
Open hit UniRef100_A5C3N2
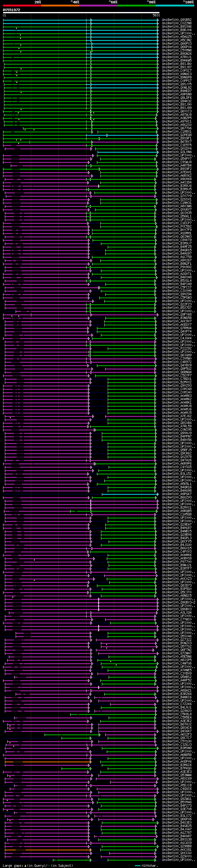click(x=177, y=40)
